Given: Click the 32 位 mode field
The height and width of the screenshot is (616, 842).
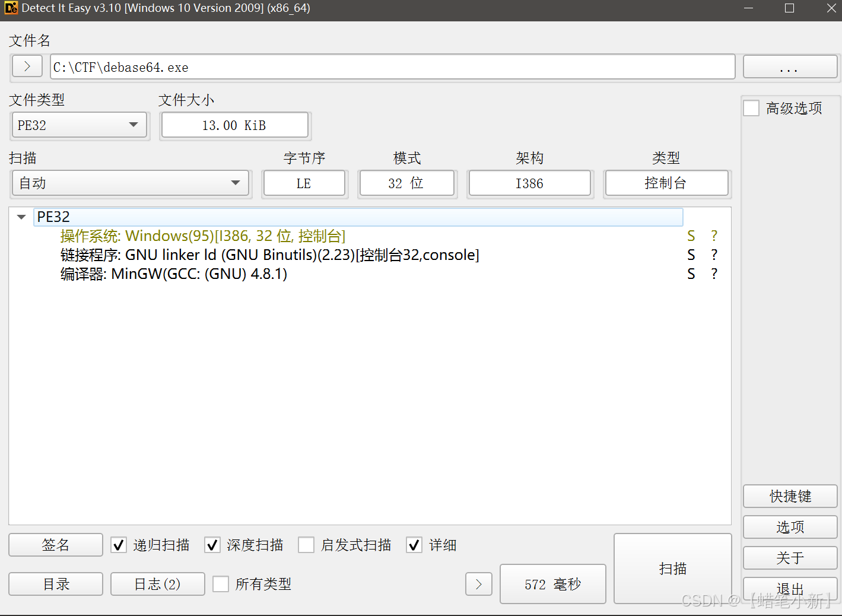Looking at the screenshot, I should [x=407, y=183].
